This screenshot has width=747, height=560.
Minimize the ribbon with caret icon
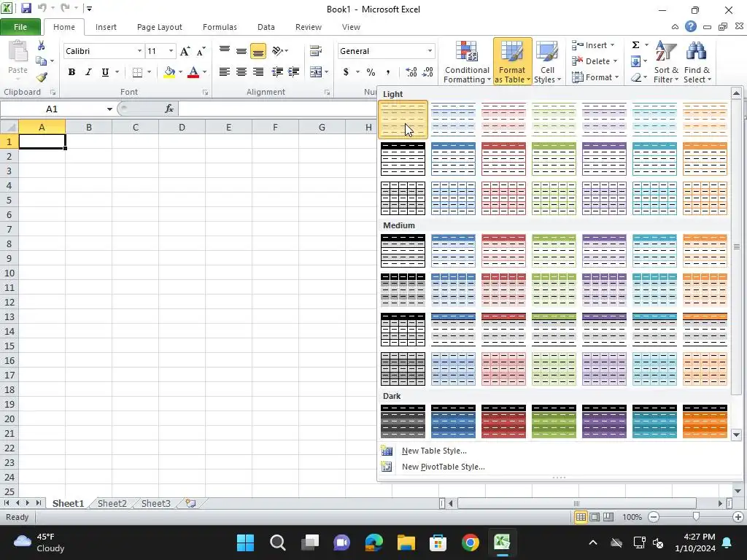click(x=675, y=27)
